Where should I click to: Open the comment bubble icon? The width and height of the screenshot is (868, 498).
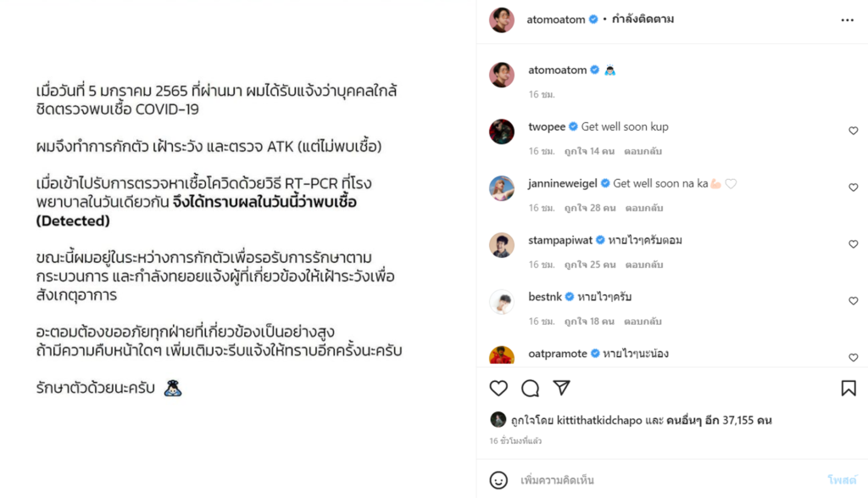click(x=531, y=388)
